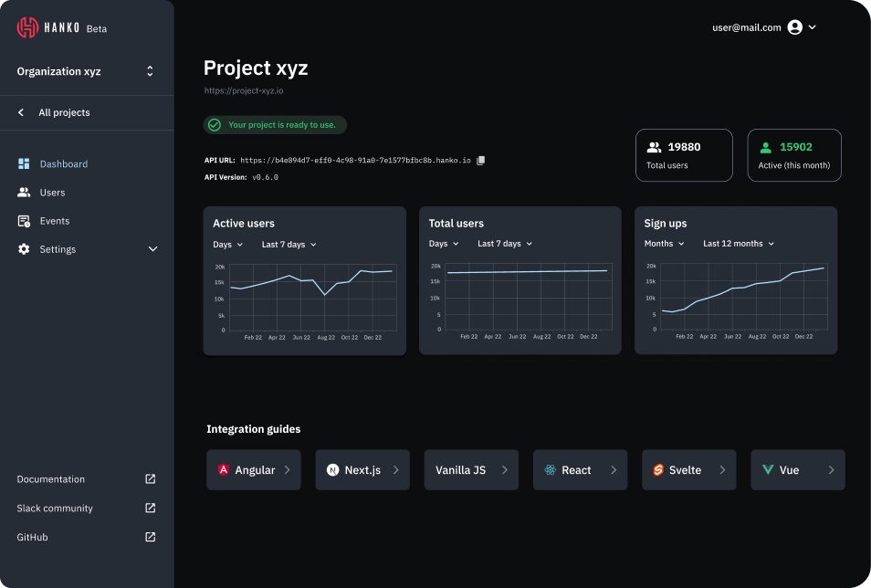
Task: Open Sign ups Last 12 months dropdown
Action: point(738,244)
